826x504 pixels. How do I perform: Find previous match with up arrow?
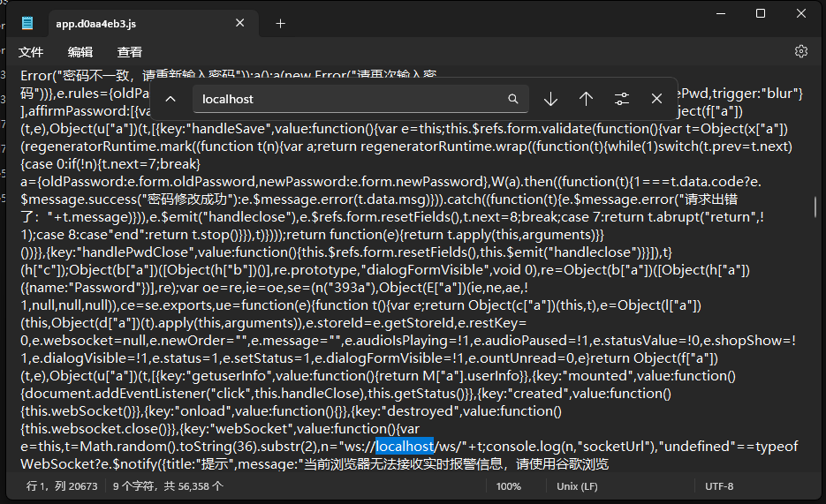pyautogui.click(x=587, y=99)
